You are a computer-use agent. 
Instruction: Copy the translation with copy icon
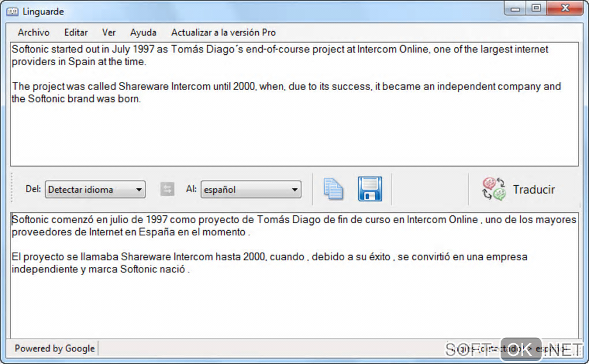[x=333, y=189]
